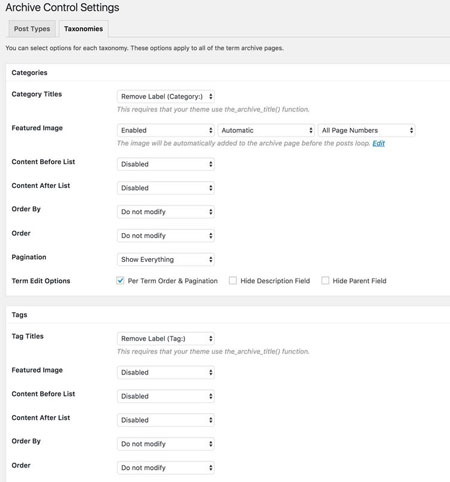The height and width of the screenshot is (482, 450).
Task: Check the Hide Parent Field option
Action: 325,281
